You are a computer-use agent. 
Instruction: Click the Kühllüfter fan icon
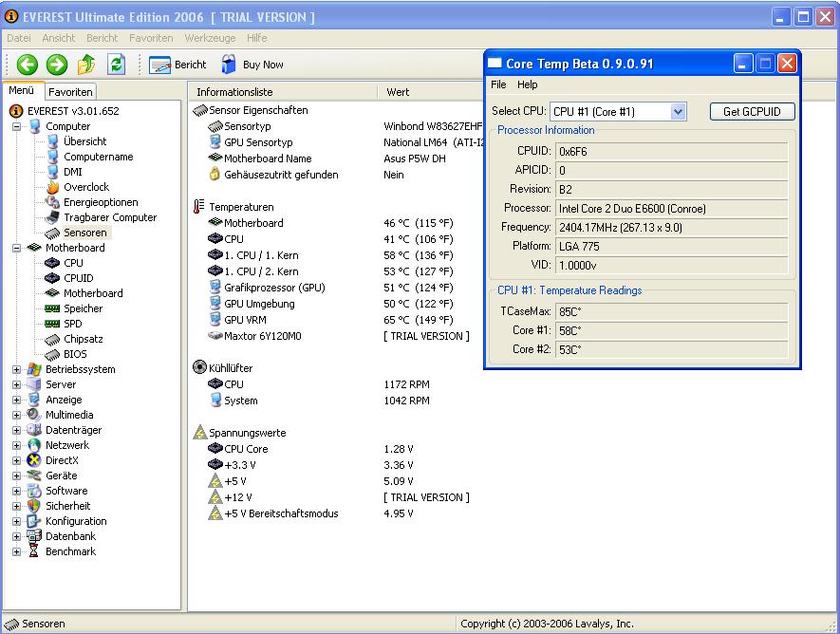coord(199,367)
